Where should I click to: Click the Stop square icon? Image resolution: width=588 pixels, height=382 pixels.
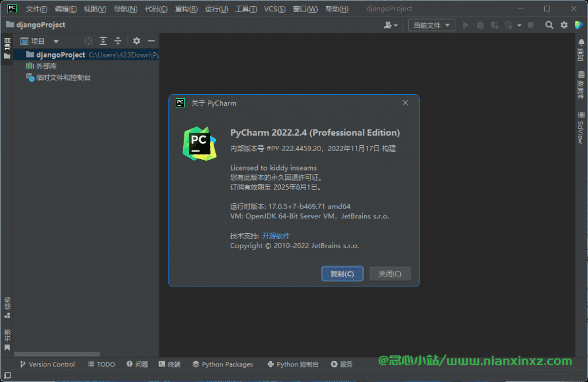(x=531, y=25)
